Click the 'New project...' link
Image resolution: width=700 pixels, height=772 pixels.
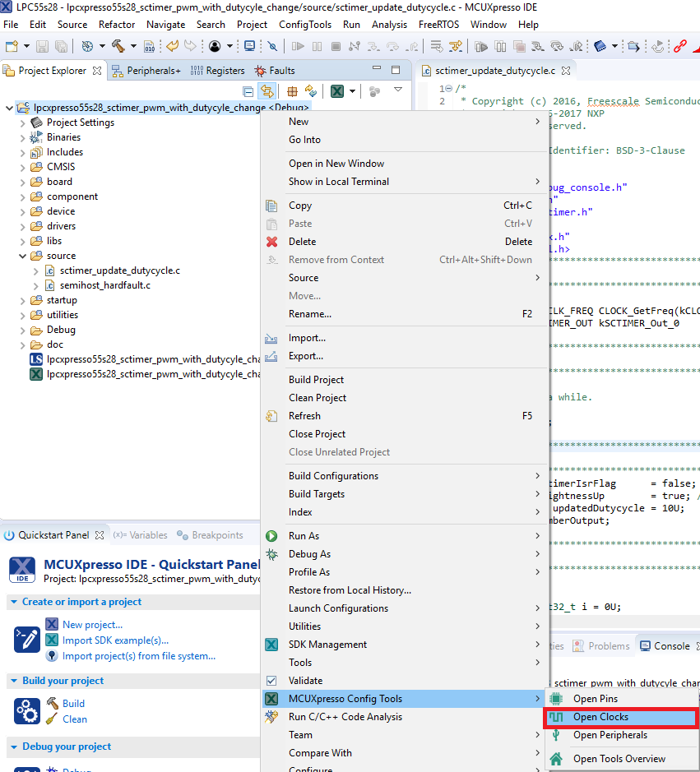point(92,625)
